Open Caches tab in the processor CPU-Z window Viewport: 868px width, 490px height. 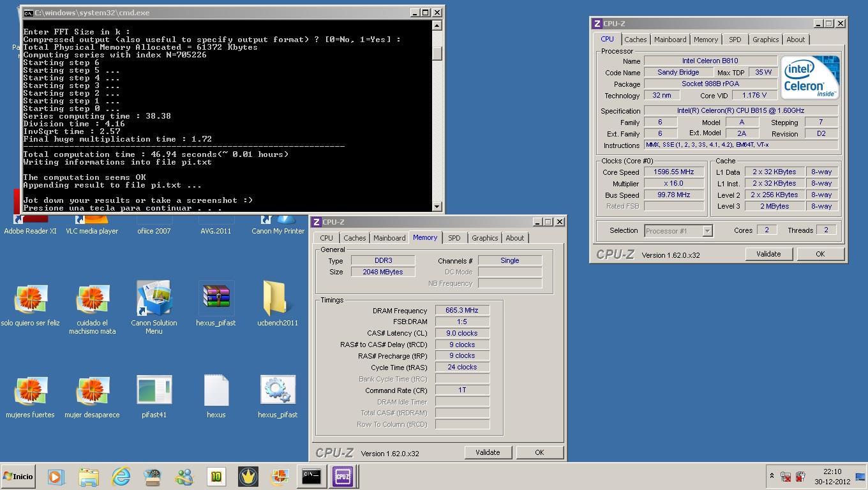(x=635, y=40)
